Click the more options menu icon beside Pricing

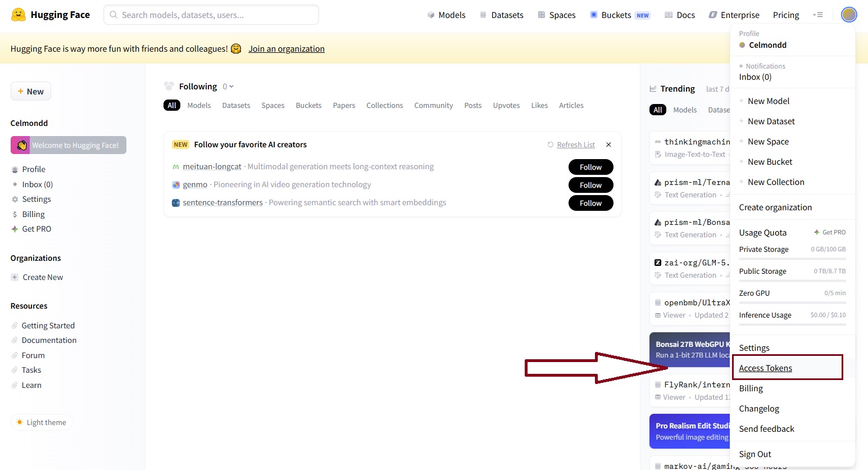[x=818, y=15]
